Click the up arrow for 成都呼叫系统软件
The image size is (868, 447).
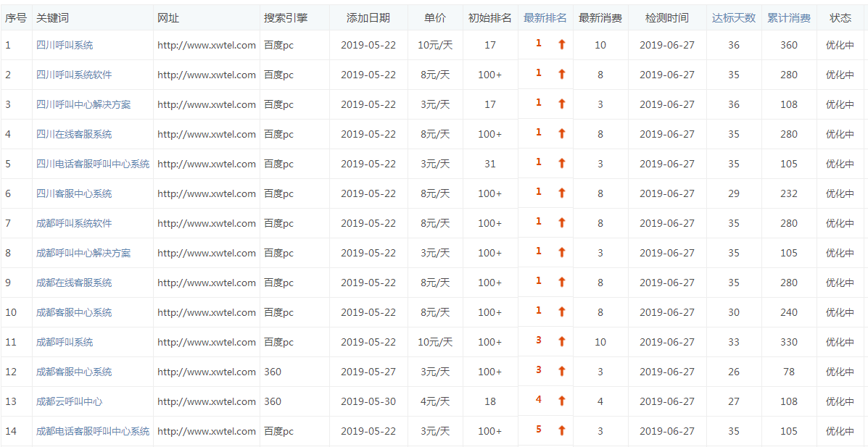click(x=561, y=222)
